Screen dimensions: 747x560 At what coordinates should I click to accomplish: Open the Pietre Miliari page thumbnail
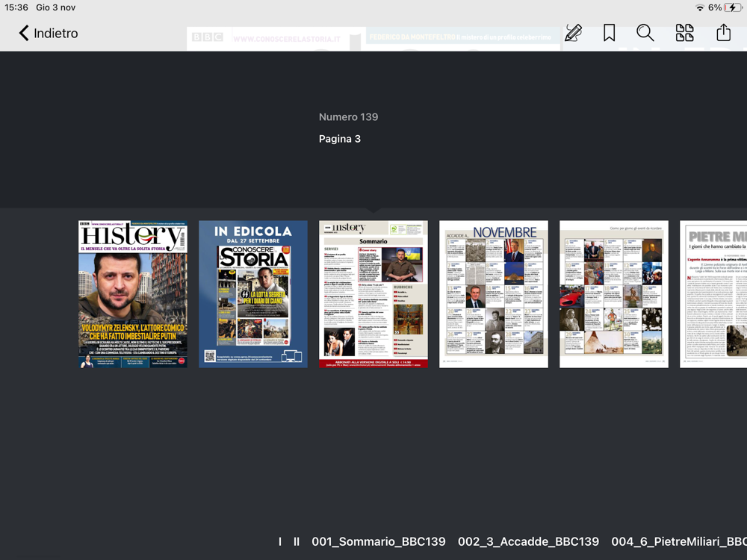point(713,293)
